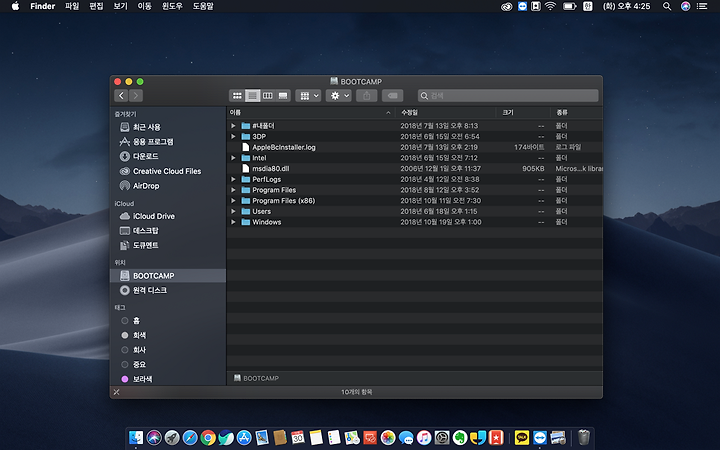The height and width of the screenshot is (450, 720).
Task: Open Trash from the Dock
Action: tap(584, 437)
